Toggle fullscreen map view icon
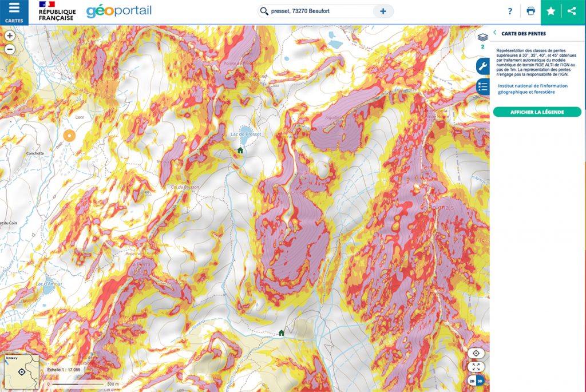Viewport: 586px width, 392px height. [x=476, y=367]
